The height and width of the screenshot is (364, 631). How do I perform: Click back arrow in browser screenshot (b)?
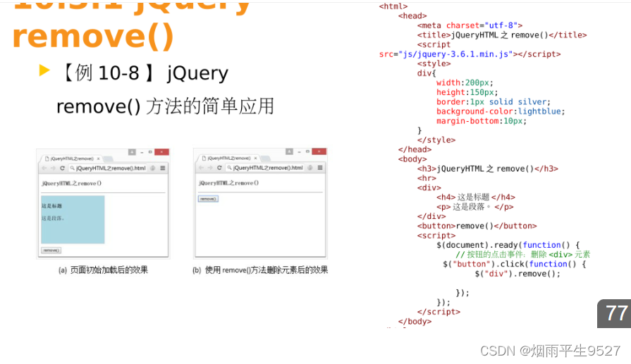201,168
